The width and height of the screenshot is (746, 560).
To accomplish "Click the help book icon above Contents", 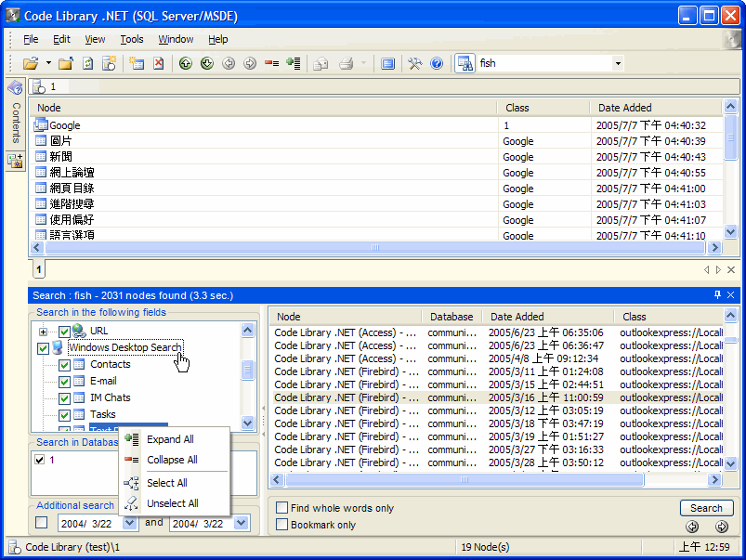I will click(x=15, y=87).
